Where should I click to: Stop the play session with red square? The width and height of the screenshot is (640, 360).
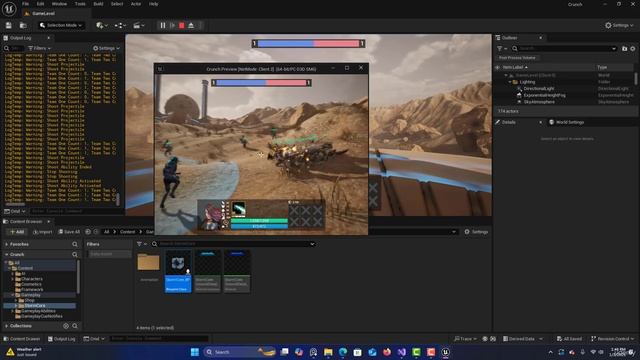[x=182, y=25]
